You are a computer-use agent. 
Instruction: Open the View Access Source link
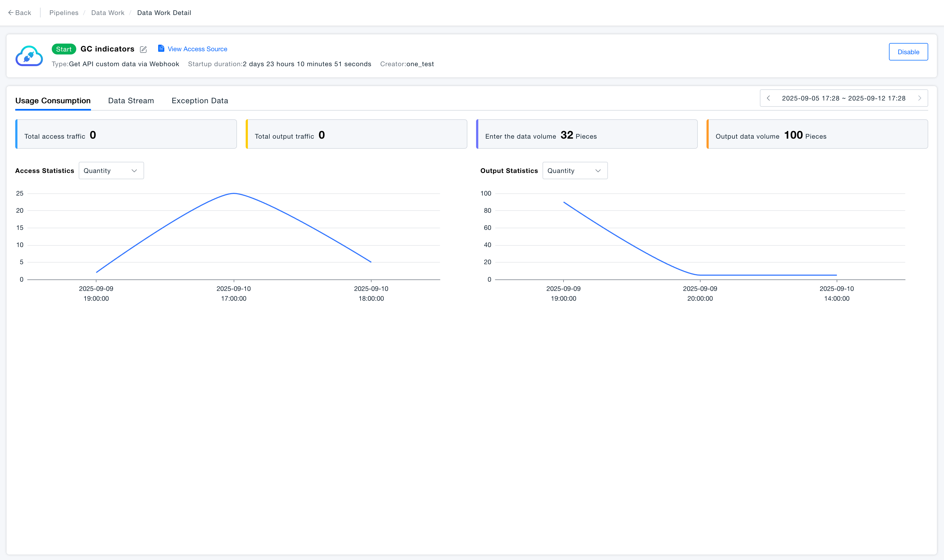(197, 49)
